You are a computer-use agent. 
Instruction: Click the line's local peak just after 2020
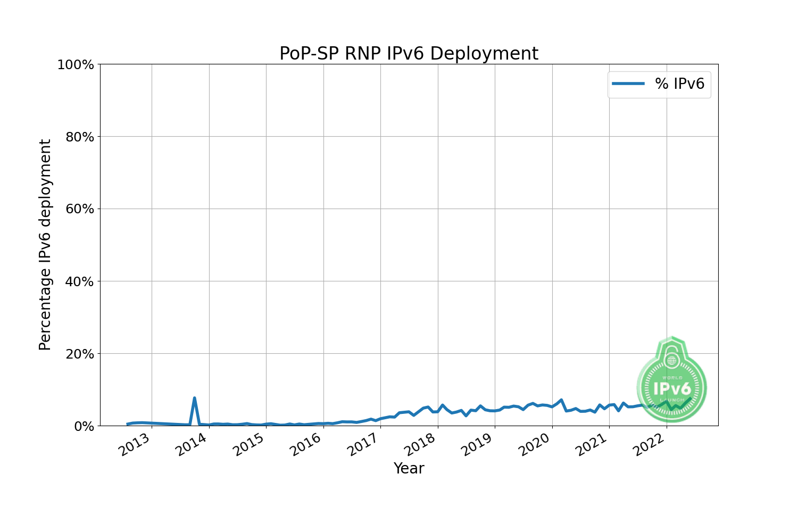pyautogui.click(x=561, y=400)
